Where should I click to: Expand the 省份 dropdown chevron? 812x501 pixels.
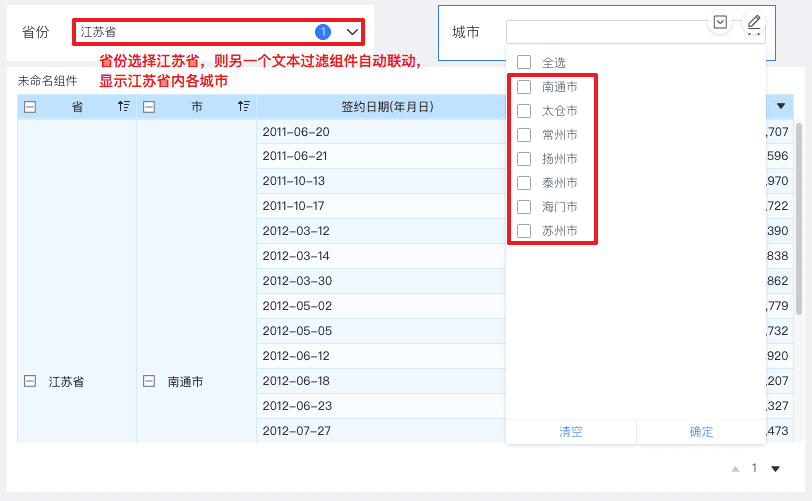coord(352,32)
